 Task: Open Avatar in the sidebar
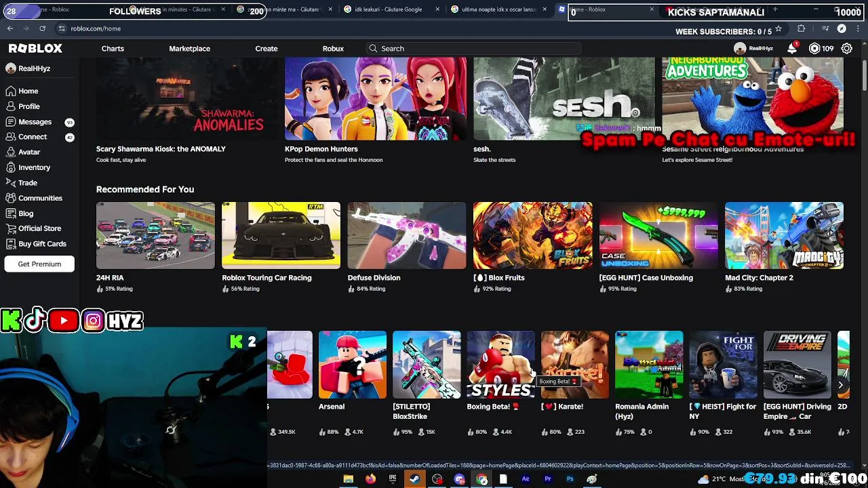tap(29, 152)
